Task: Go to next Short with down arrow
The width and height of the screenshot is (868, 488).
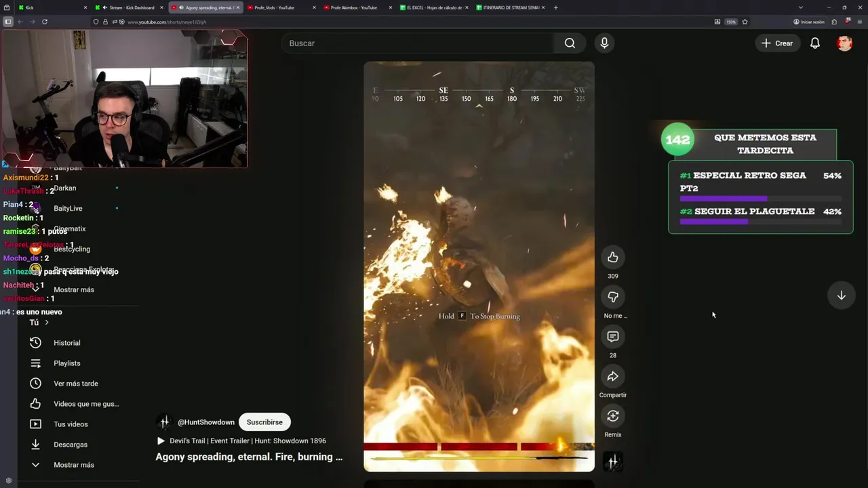Action: (x=841, y=296)
